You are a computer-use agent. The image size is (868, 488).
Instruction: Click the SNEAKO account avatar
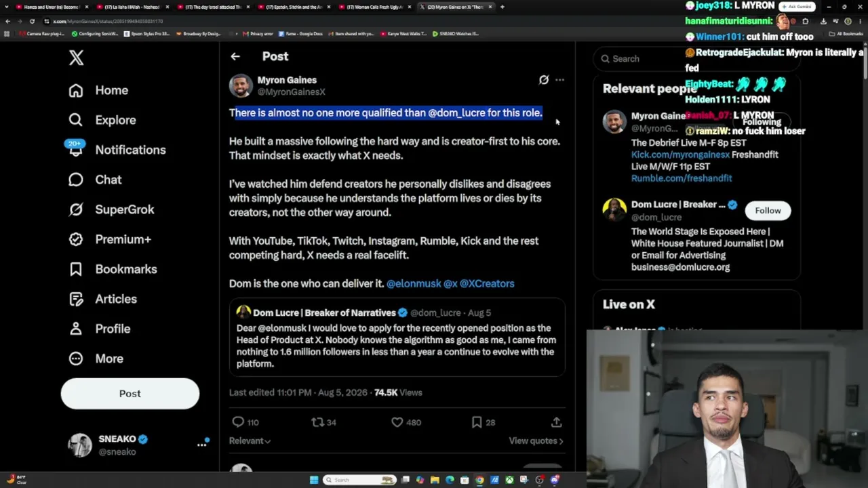80,445
